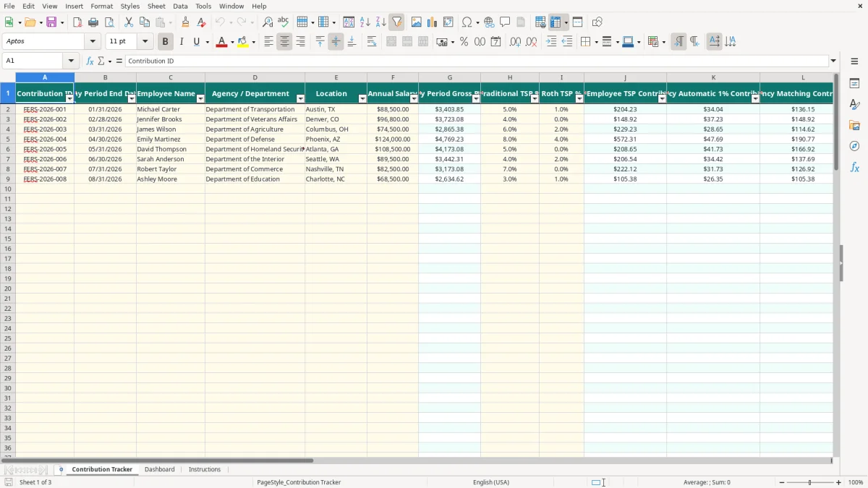Switch to the Dashboard sheet tab
Viewport: 868px width, 488px height.
[x=159, y=469]
